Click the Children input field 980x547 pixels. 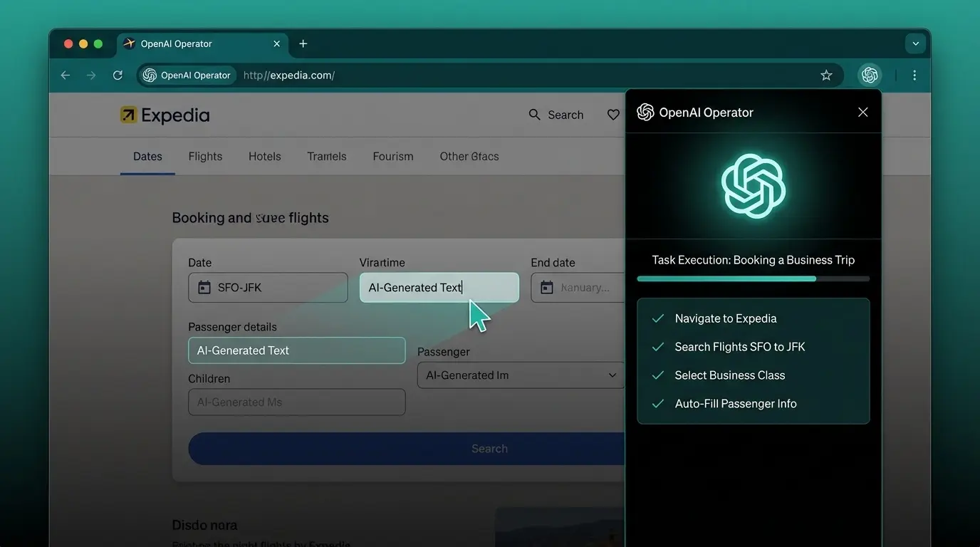[x=296, y=402]
